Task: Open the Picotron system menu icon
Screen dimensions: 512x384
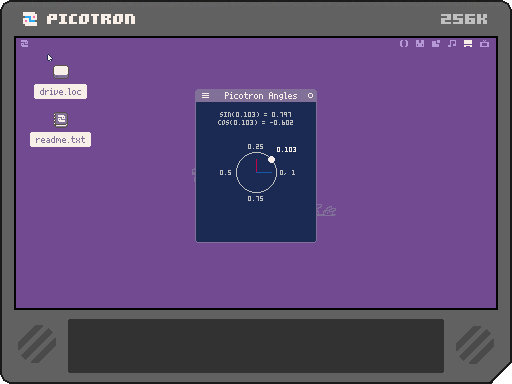Action: pyautogui.click(x=25, y=44)
